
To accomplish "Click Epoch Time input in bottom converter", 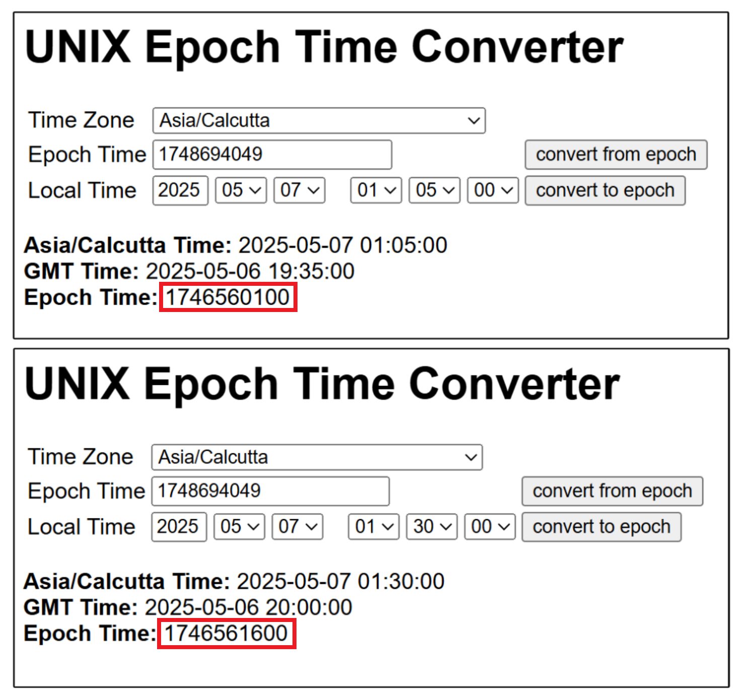I will point(270,491).
